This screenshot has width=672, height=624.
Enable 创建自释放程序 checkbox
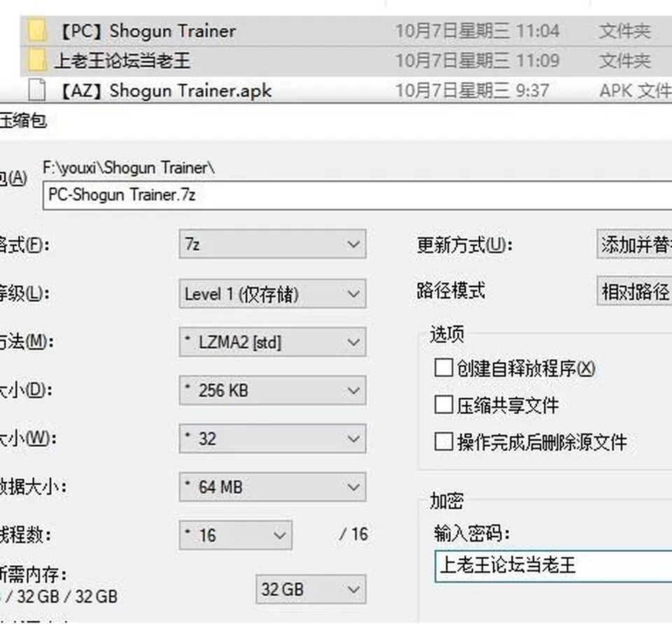pyautogui.click(x=443, y=368)
